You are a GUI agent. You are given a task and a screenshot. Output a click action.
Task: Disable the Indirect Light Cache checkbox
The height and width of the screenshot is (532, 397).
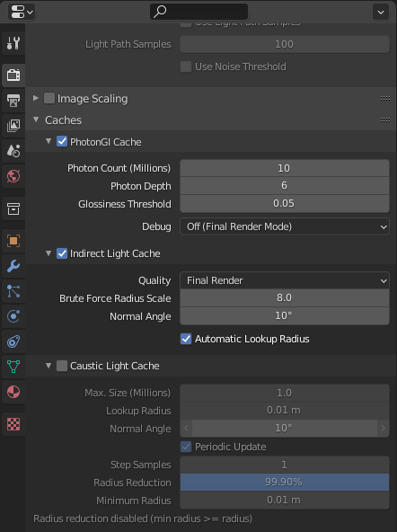[x=62, y=253]
